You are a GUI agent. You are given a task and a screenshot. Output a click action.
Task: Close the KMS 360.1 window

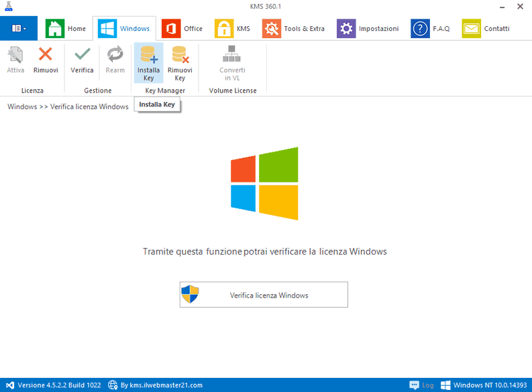(520, 7)
